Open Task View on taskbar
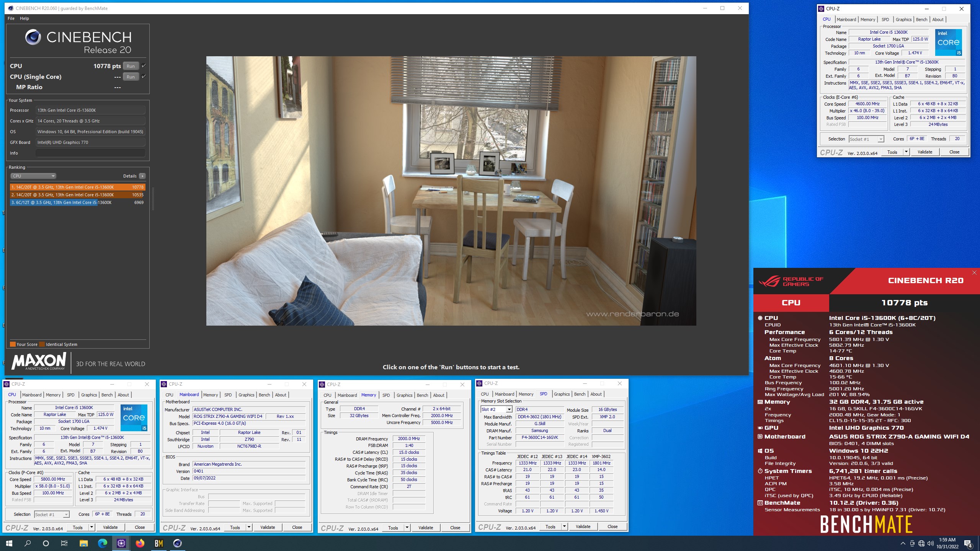The height and width of the screenshot is (551, 980). pyautogui.click(x=64, y=543)
